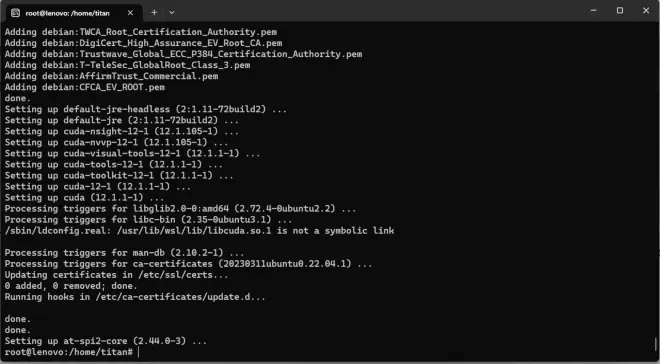
Task: Click the Processing triggers for man-db line
Action: coord(124,253)
